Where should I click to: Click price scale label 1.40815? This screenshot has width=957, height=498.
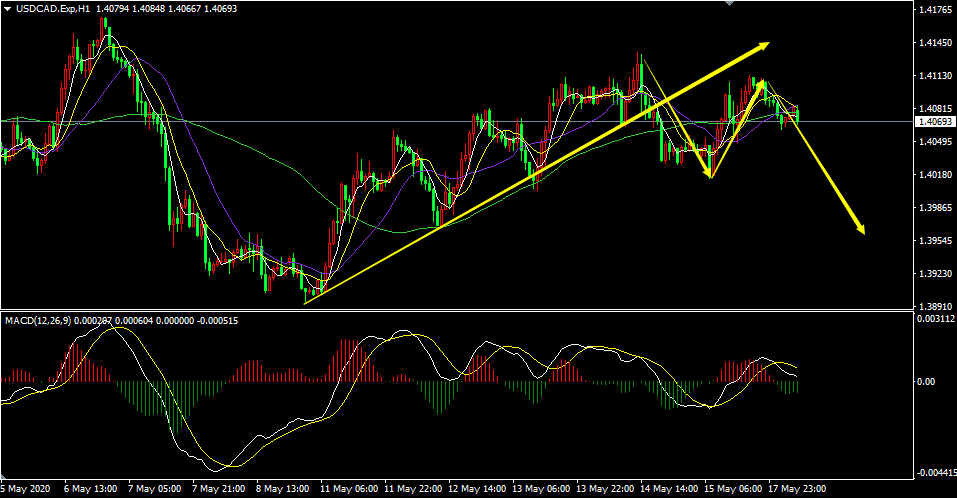[935, 109]
